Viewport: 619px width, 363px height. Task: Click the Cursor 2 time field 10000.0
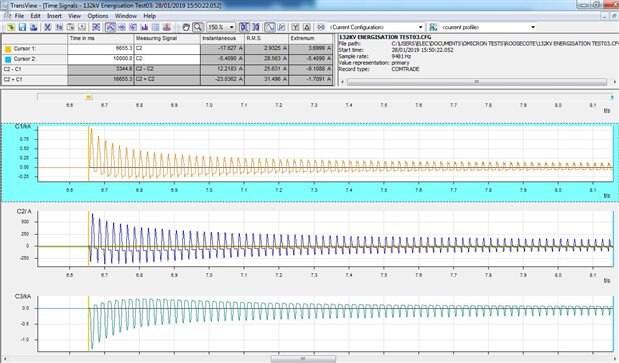pyautogui.click(x=101, y=59)
